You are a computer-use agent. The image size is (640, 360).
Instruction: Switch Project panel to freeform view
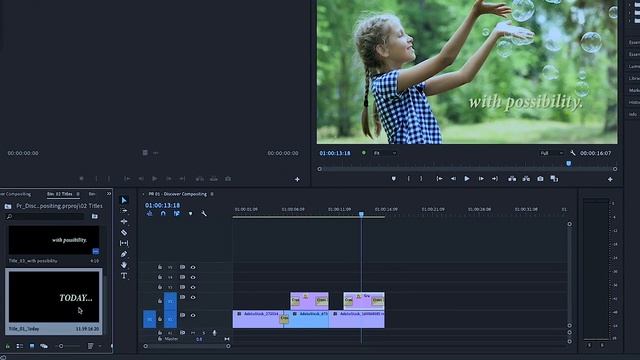point(44,346)
